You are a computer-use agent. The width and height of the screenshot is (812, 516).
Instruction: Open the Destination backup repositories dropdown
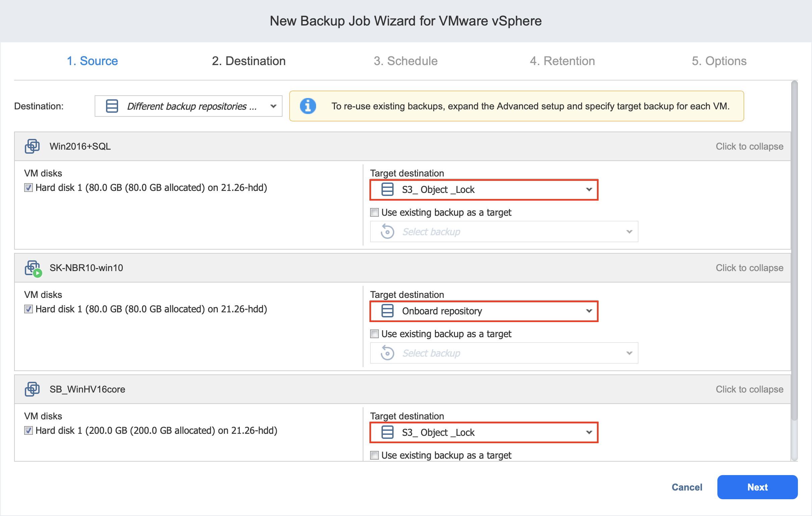pyautogui.click(x=188, y=106)
